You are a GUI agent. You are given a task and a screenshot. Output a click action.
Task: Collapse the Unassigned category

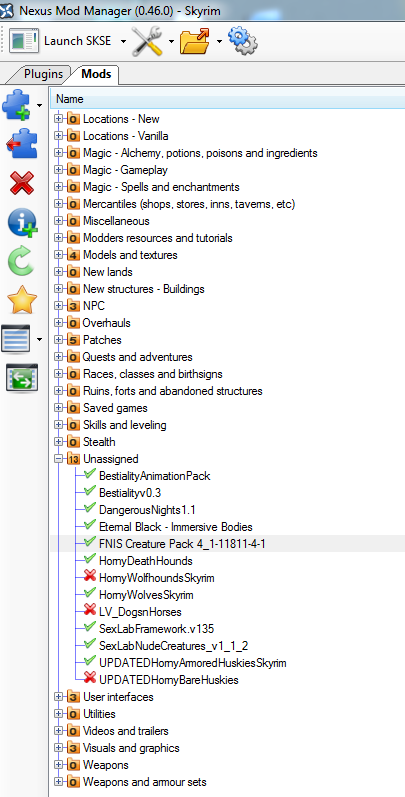59,459
